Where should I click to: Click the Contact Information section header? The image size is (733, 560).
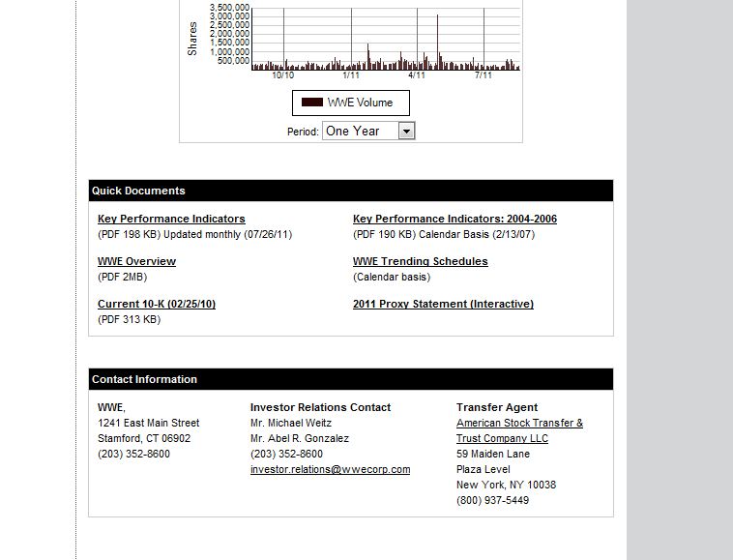351,379
